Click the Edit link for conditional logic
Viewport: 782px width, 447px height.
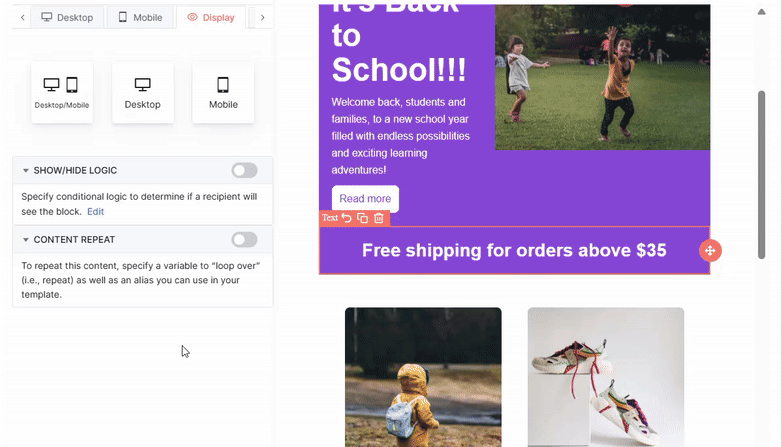tap(95, 212)
